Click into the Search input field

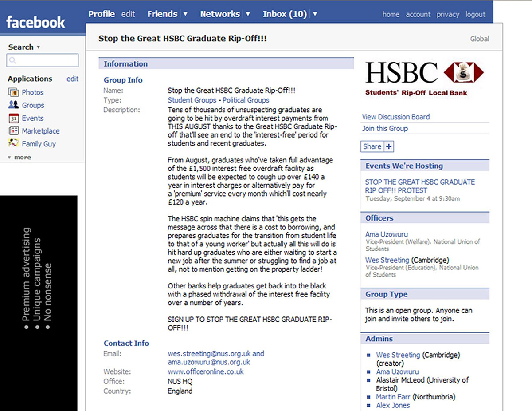pos(43,60)
